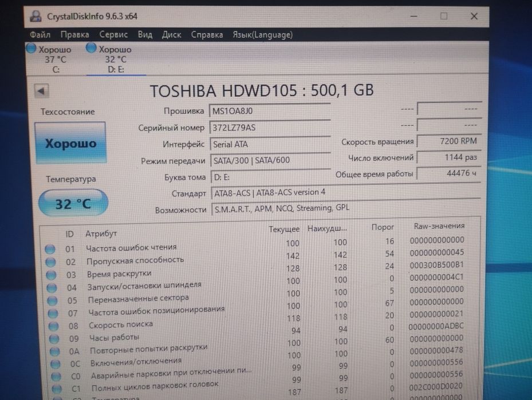
Task: Select the C: drive status icon
Action: (31, 49)
